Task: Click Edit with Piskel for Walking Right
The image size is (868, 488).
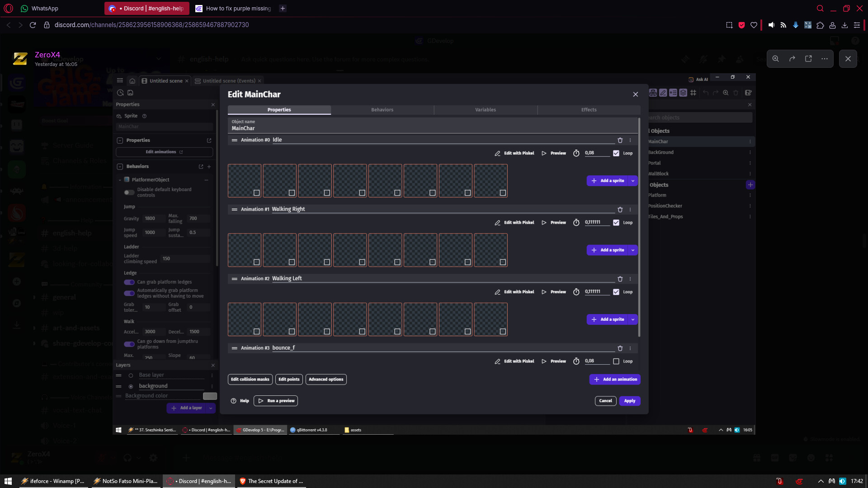Action: click(x=514, y=223)
